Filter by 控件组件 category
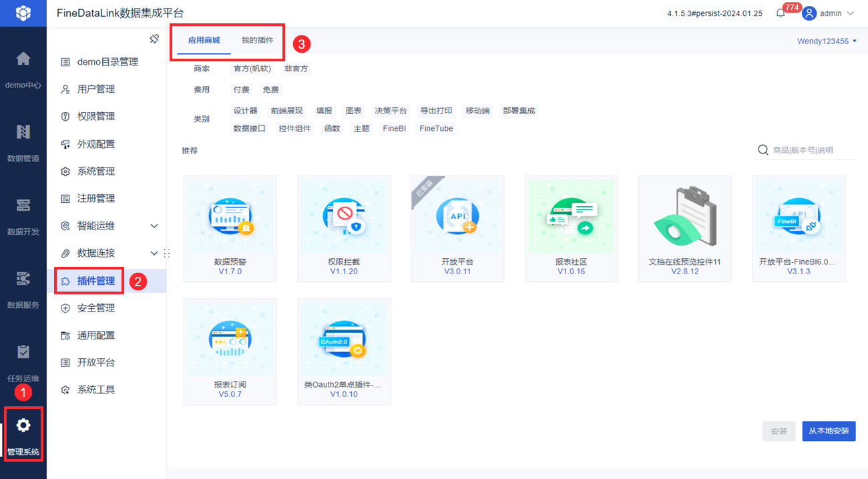 294,128
